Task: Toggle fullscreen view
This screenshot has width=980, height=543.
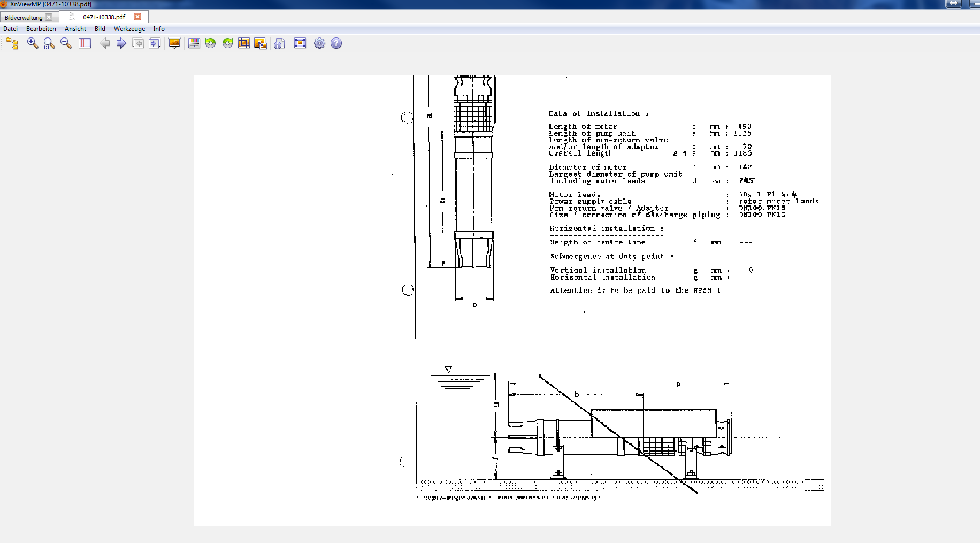Action: click(x=300, y=43)
